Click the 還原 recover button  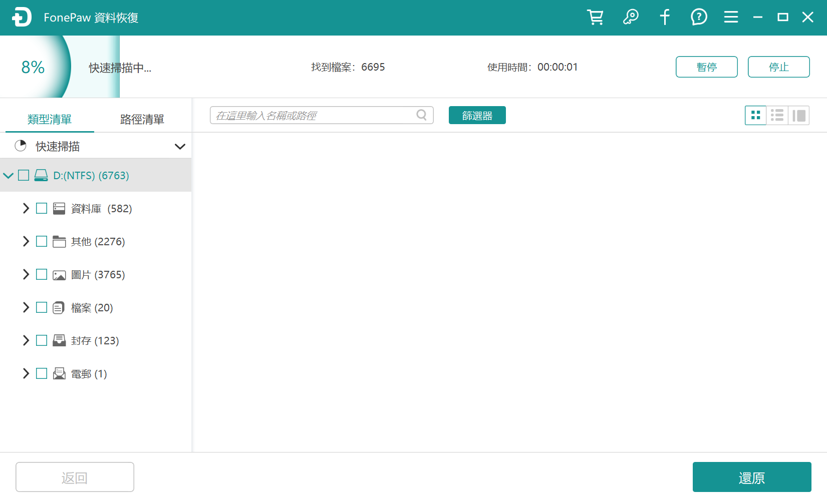click(x=752, y=477)
